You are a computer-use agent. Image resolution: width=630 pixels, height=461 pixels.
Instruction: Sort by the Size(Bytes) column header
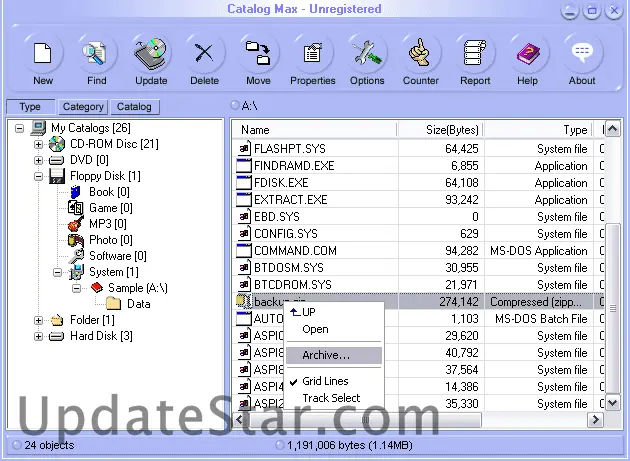[x=441, y=130]
